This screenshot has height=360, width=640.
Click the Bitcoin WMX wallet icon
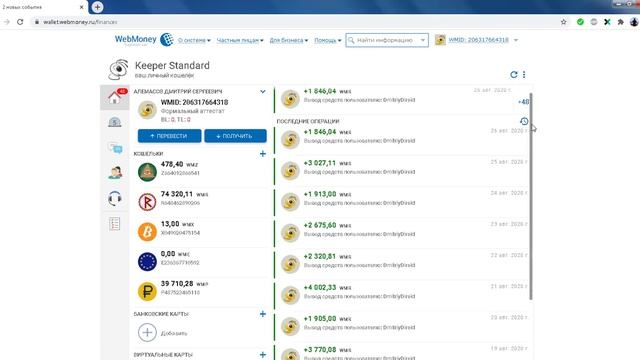[x=147, y=232]
